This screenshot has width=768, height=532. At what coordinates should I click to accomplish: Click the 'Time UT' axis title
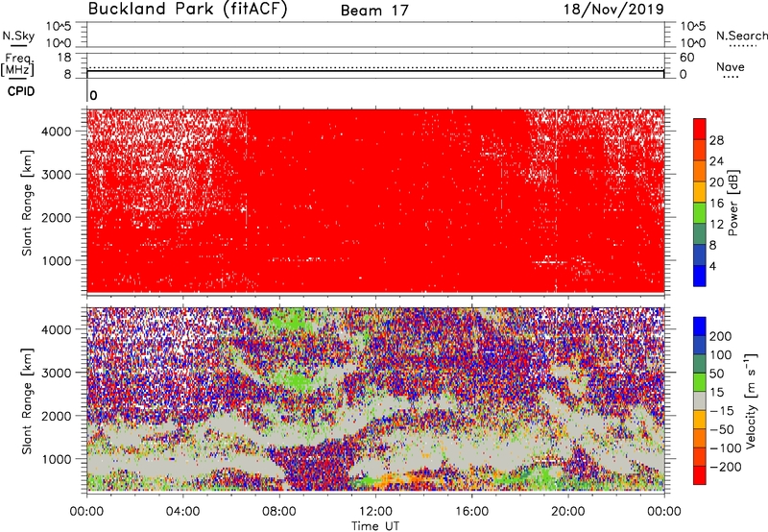coord(375,526)
